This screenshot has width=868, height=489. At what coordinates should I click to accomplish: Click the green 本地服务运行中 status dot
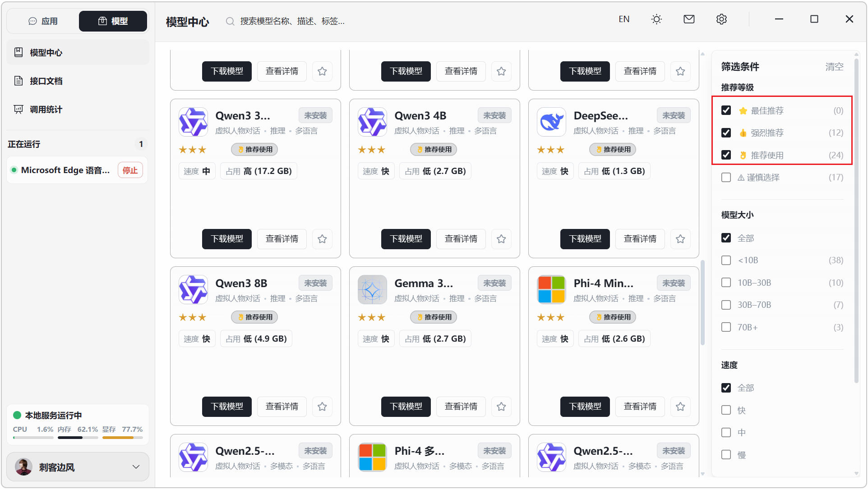pyautogui.click(x=17, y=415)
